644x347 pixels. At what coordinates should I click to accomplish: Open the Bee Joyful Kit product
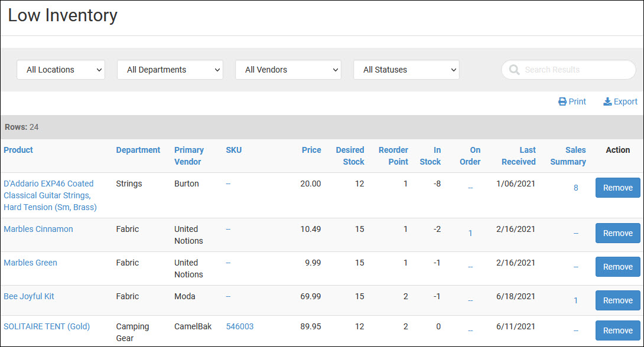click(29, 296)
